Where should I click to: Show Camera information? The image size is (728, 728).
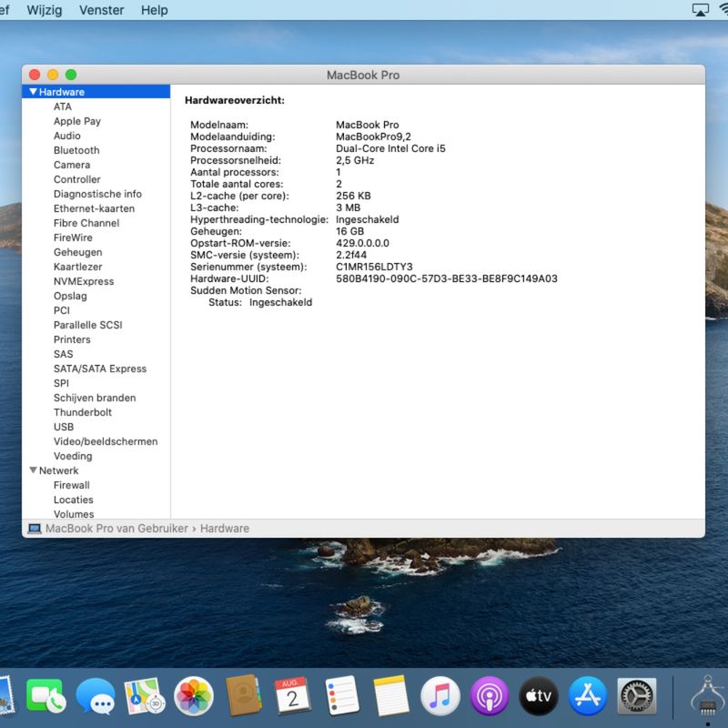click(72, 165)
